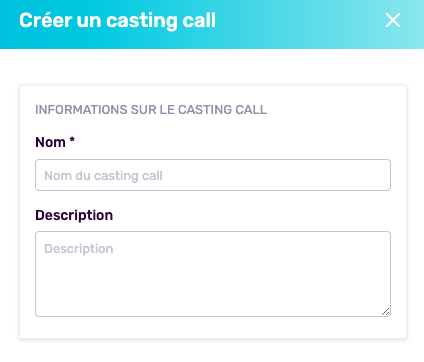This screenshot has height=362, width=424.
Task: Click the required asterisk beside Nom
Action: click(x=72, y=140)
